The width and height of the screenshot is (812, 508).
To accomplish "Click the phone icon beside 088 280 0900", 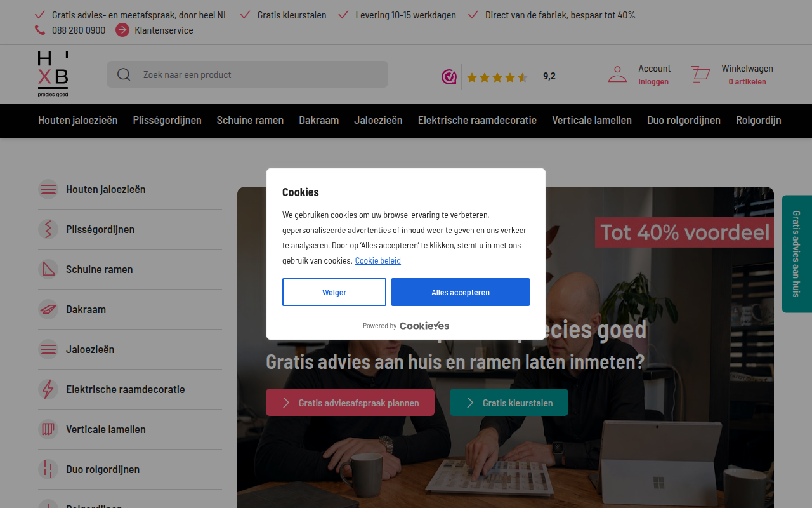I will coord(40,30).
